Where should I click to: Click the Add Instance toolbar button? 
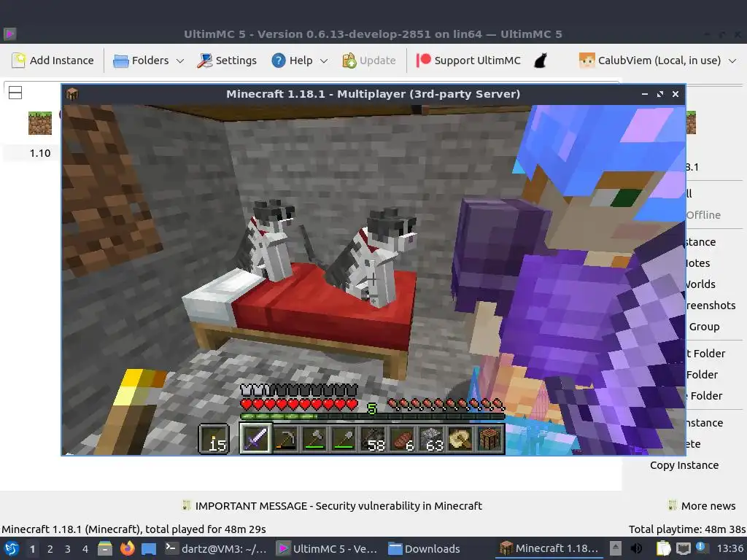tap(53, 61)
